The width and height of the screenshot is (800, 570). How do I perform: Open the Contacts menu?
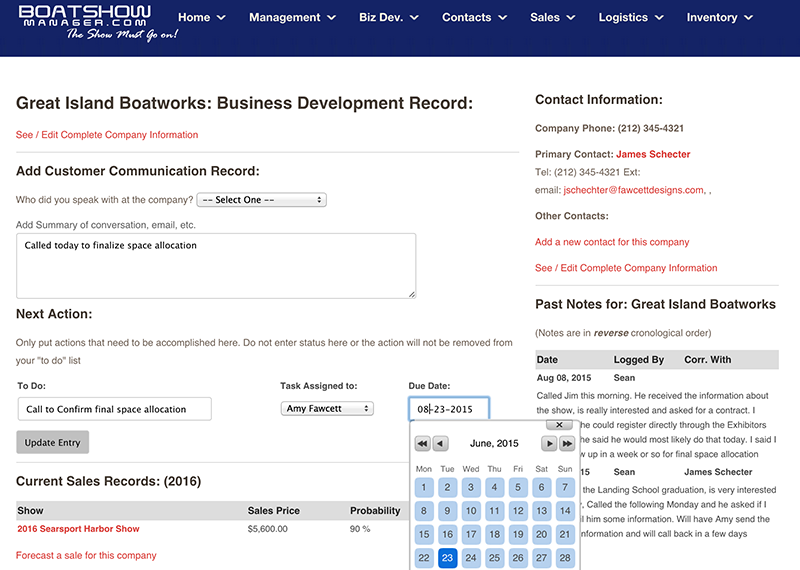tap(474, 17)
